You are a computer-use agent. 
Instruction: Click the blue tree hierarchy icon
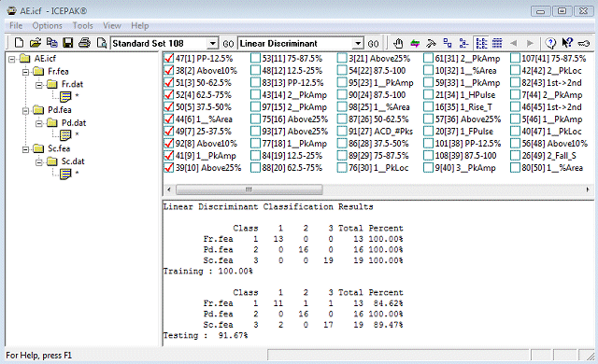[463, 44]
